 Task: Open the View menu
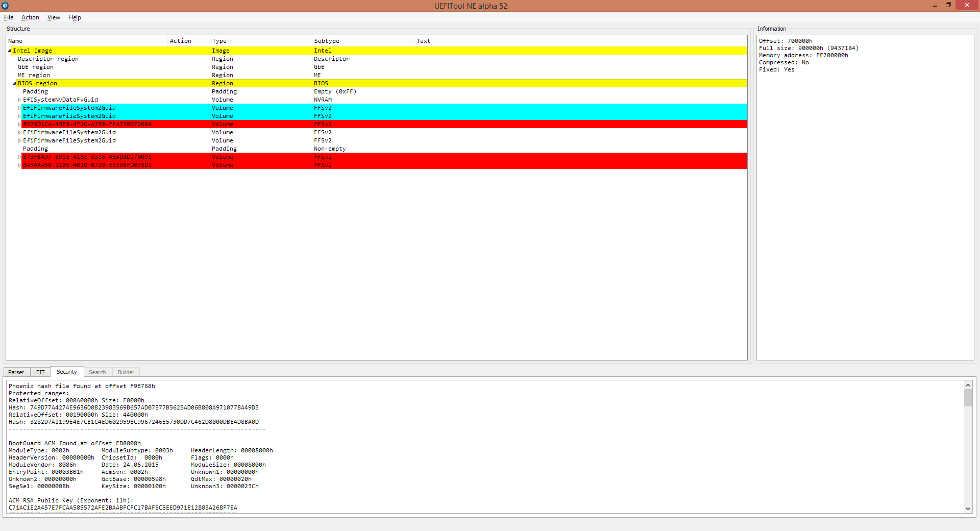[54, 17]
